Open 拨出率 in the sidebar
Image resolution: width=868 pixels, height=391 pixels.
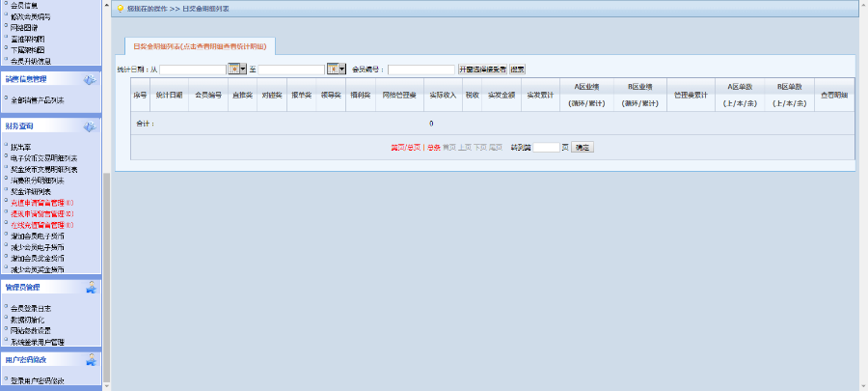coord(21,148)
